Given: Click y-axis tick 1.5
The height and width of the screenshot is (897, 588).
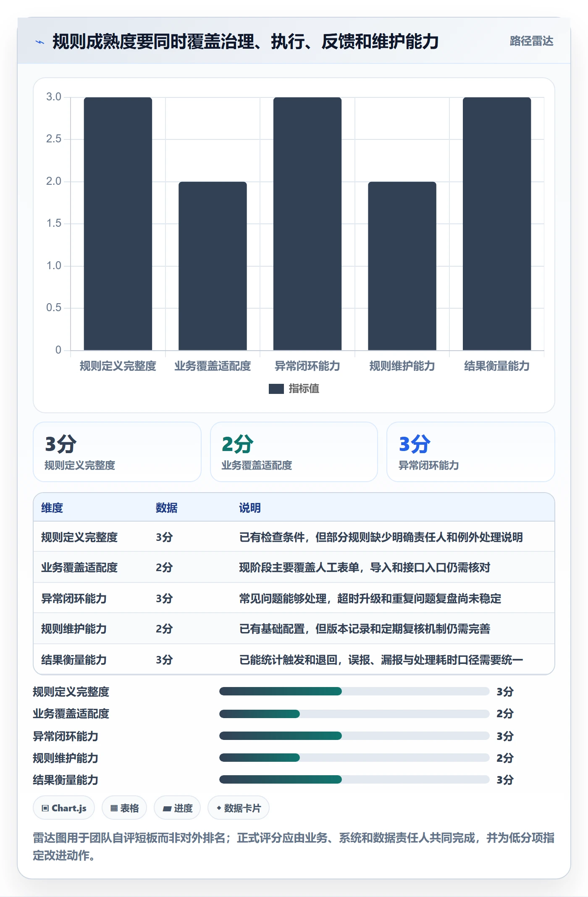Looking at the screenshot, I should coord(54,223).
